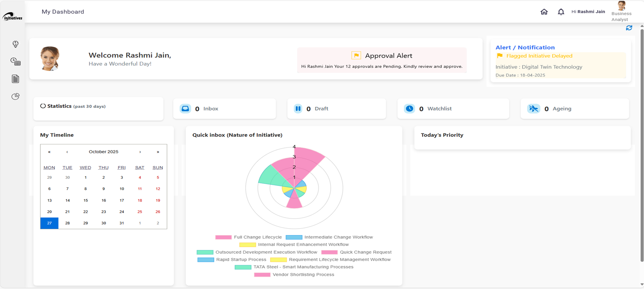Go to previous month in calendar

click(67, 152)
